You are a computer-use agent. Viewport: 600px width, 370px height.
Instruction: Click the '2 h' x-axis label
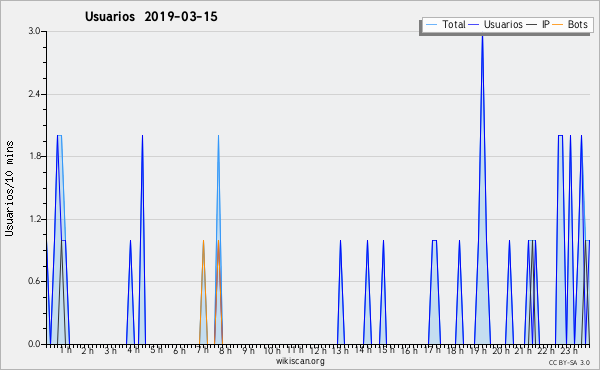click(x=87, y=350)
